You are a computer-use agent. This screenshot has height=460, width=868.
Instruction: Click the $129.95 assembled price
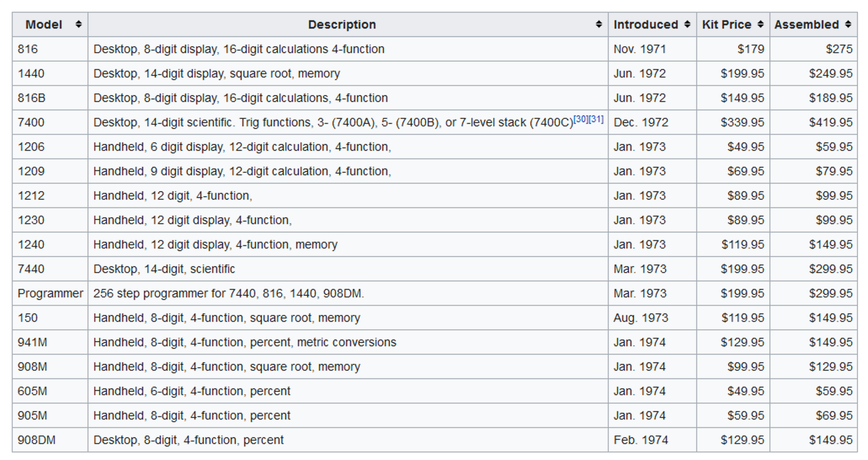[831, 366]
